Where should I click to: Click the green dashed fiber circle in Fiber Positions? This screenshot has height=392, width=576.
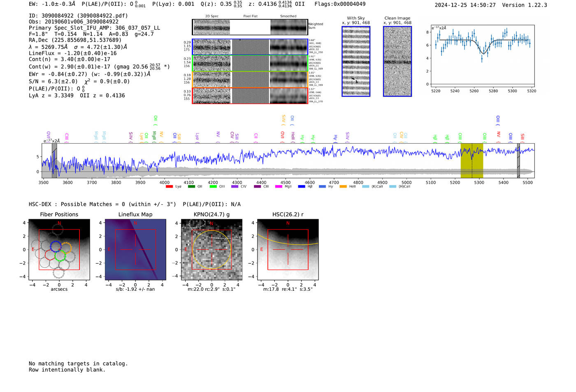coord(60,256)
